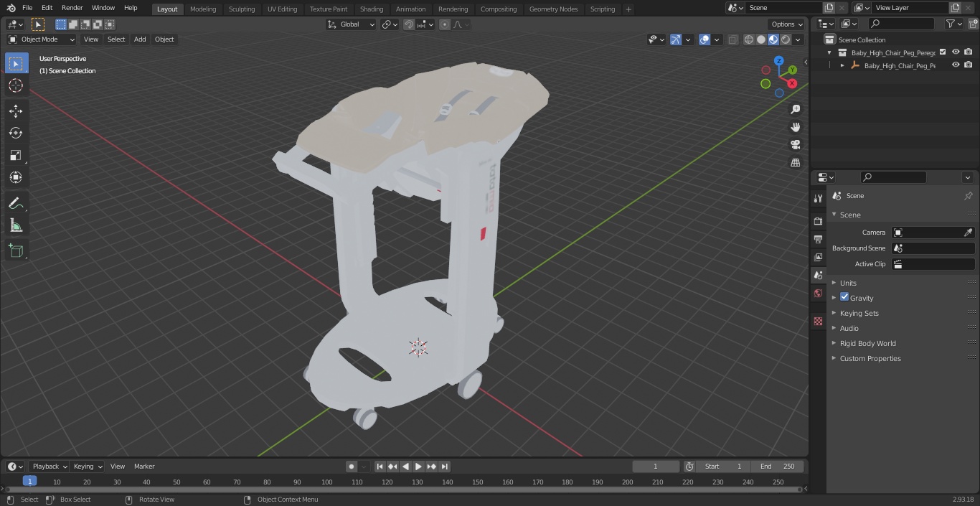
Task: Activate the Rotate tool
Action: tap(16, 133)
